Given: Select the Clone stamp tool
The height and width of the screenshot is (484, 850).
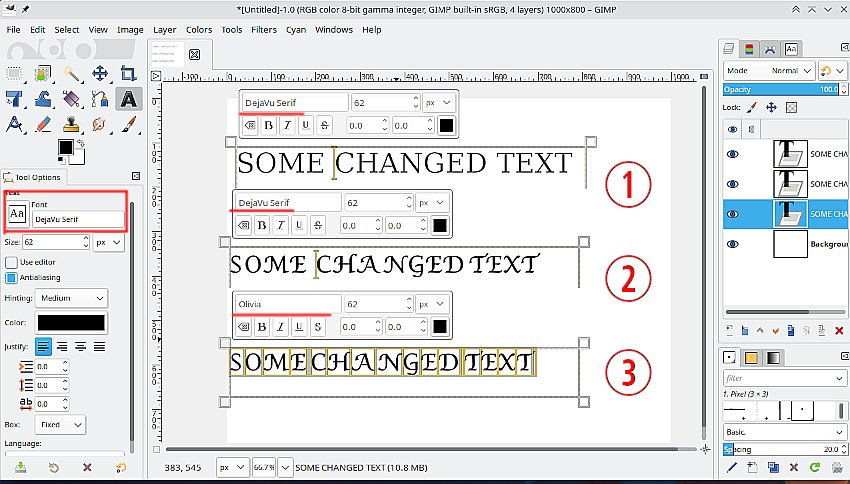Looking at the screenshot, I should pos(72,125).
